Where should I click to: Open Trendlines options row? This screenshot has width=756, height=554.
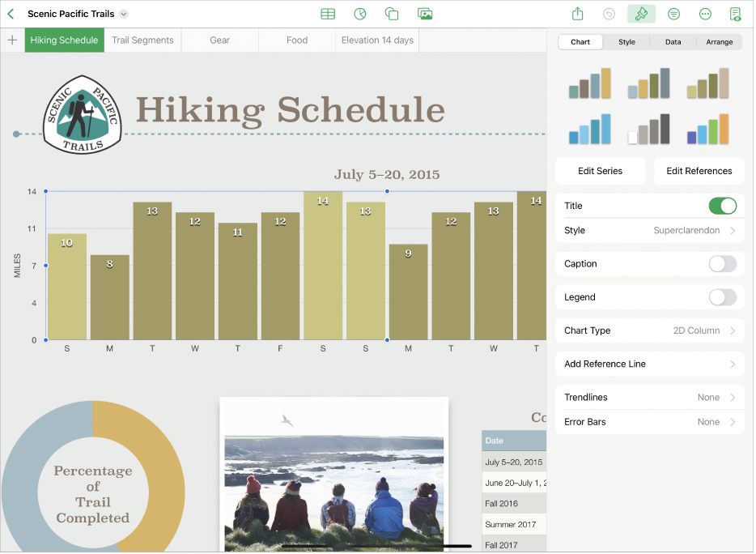point(649,398)
